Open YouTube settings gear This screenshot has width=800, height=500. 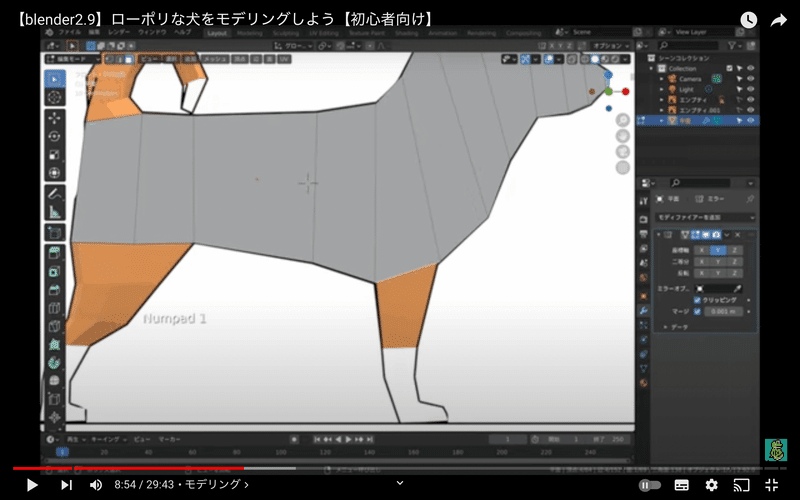coord(711,485)
